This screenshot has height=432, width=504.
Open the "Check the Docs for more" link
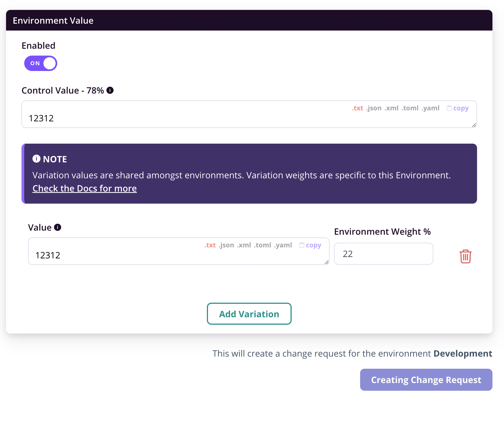click(84, 188)
